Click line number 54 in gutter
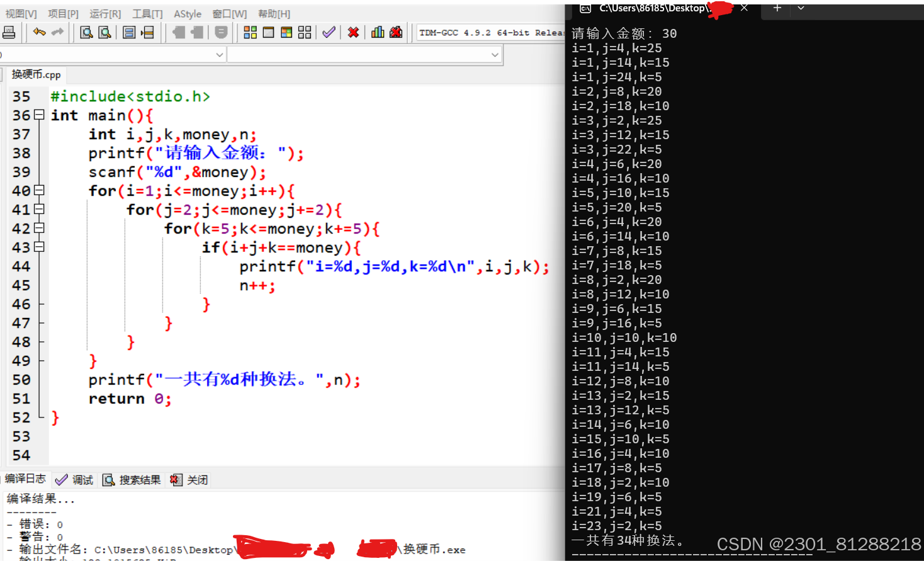This screenshot has height=561, width=924. click(21, 455)
